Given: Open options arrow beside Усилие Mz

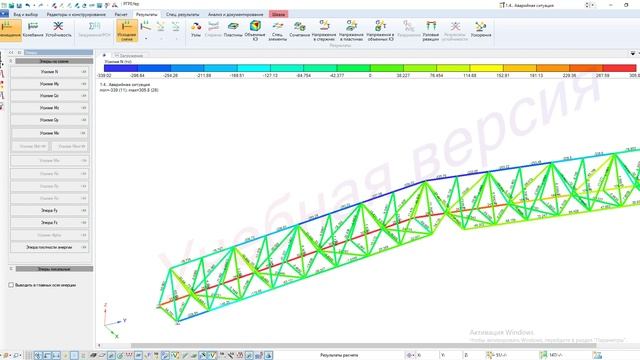Looking at the screenshot, I should coord(84,108).
